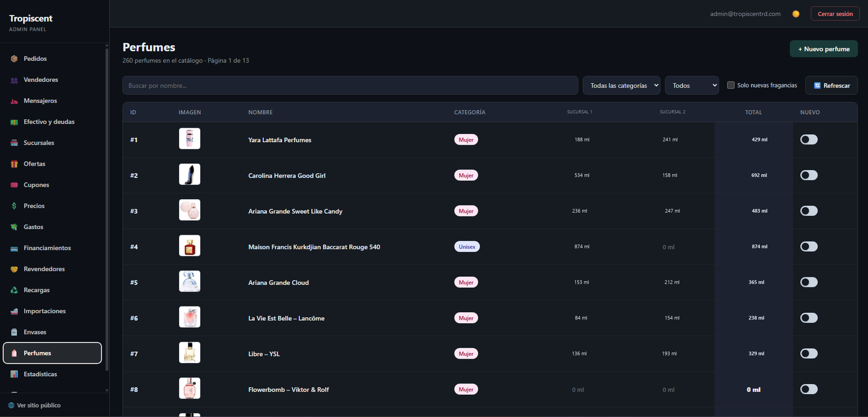Click the 692 ml total value
The height and width of the screenshot is (417, 868).
[759, 176]
